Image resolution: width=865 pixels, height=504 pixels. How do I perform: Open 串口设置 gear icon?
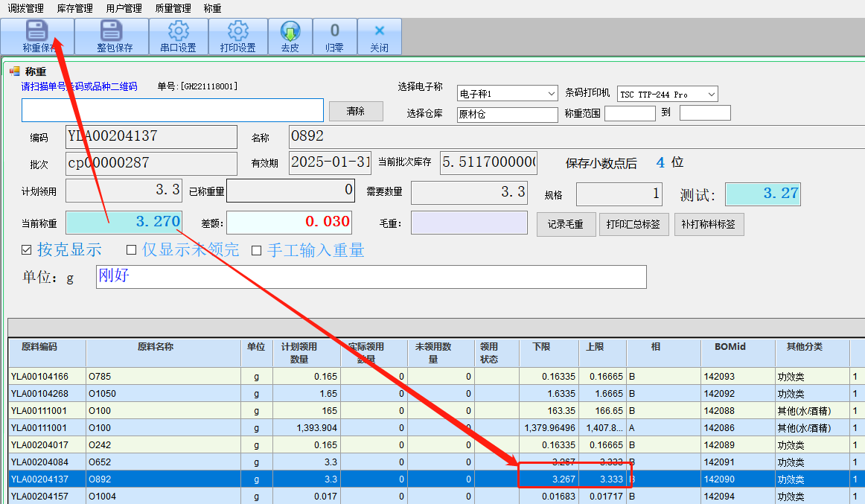pyautogui.click(x=178, y=31)
